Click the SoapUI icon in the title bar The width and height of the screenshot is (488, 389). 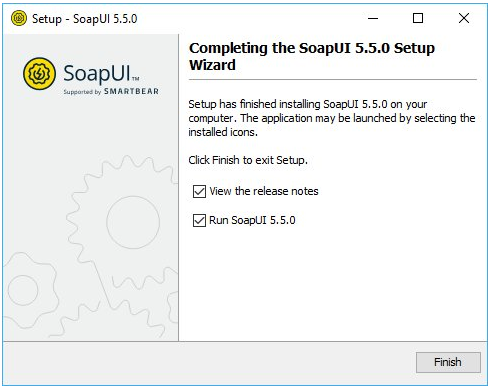pyautogui.click(x=19, y=18)
